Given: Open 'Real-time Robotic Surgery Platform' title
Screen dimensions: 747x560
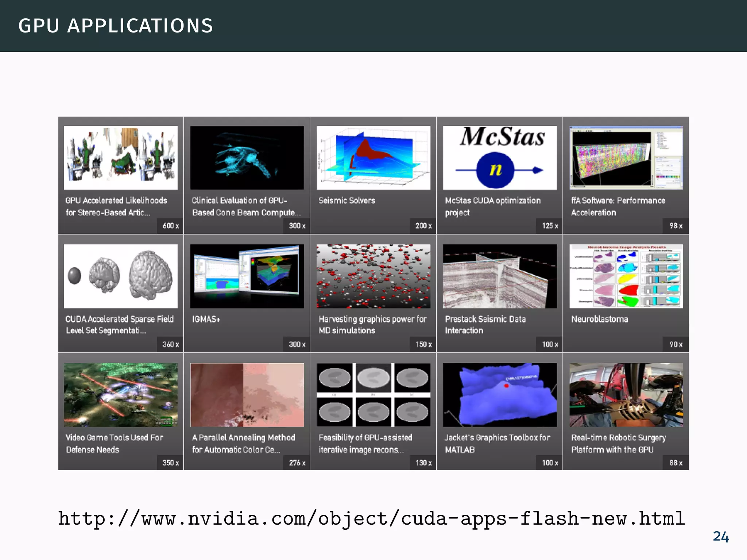Looking at the screenshot, I should click(619, 443).
